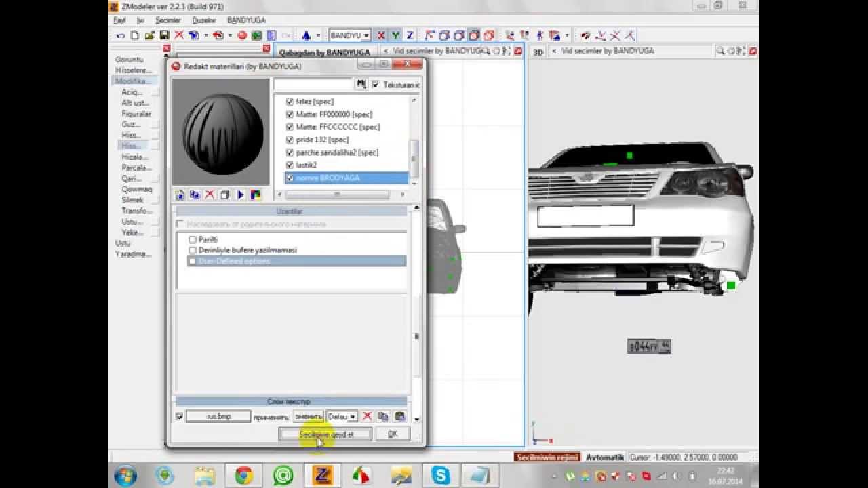Image resolution: width=868 pixels, height=488 pixels.
Task: Click the rus.bmp texture name button
Action: pyautogui.click(x=218, y=416)
